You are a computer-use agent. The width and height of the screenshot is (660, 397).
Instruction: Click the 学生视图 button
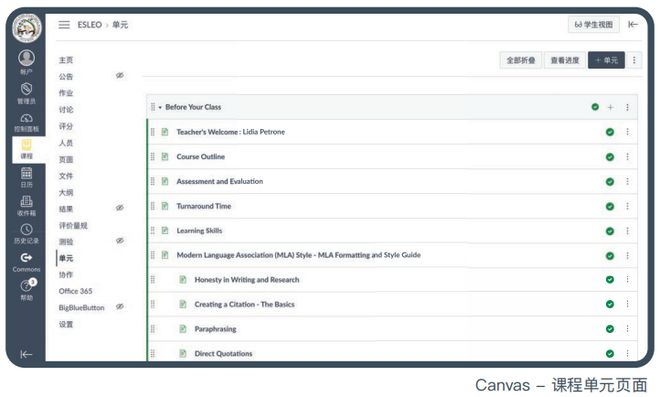pyautogui.click(x=593, y=25)
